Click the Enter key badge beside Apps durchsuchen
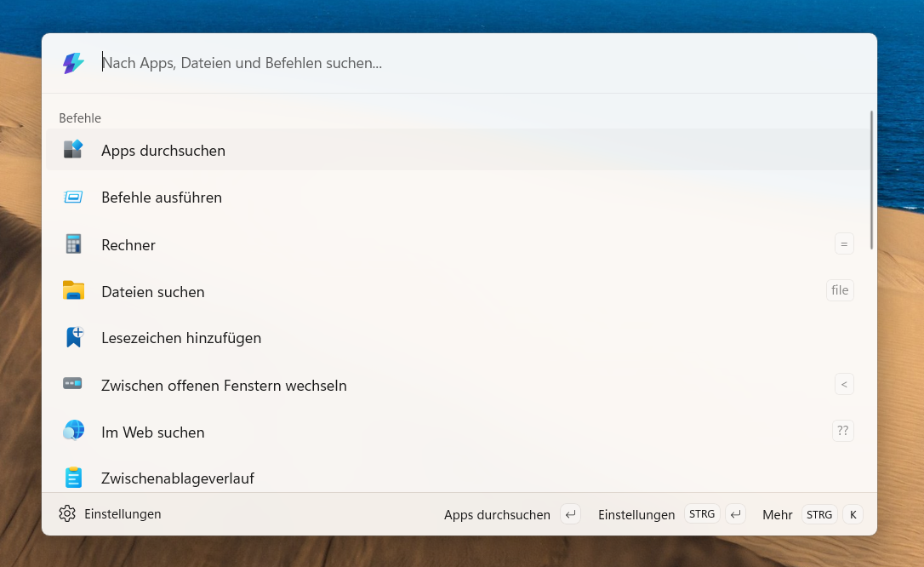The width and height of the screenshot is (924, 567). [570, 514]
